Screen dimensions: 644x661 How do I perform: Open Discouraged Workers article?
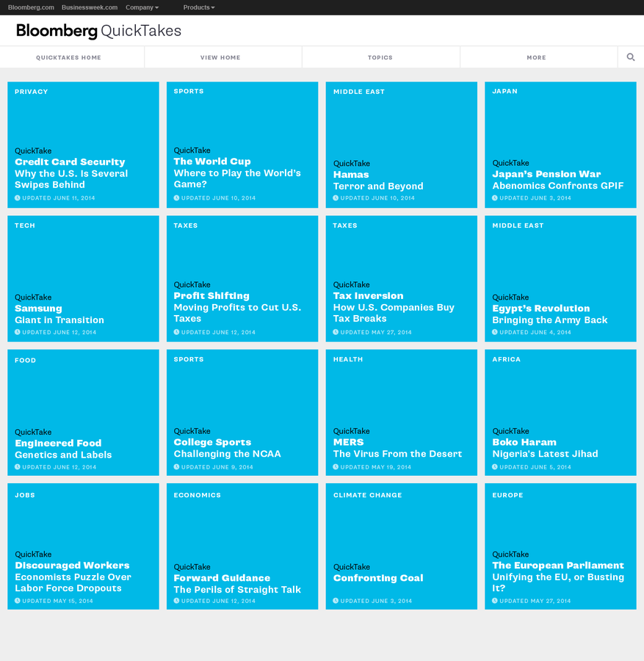[x=84, y=546]
